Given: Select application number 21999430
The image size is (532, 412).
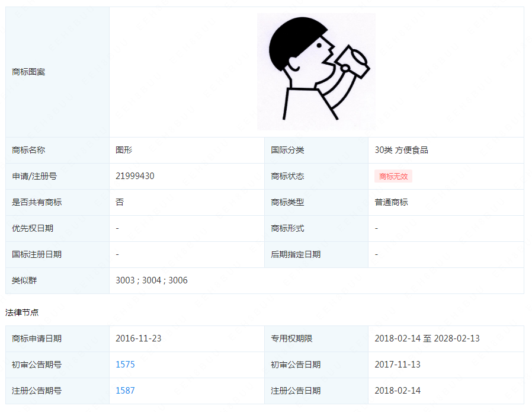Looking at the screenshot, I should click(x=135, y=176).
